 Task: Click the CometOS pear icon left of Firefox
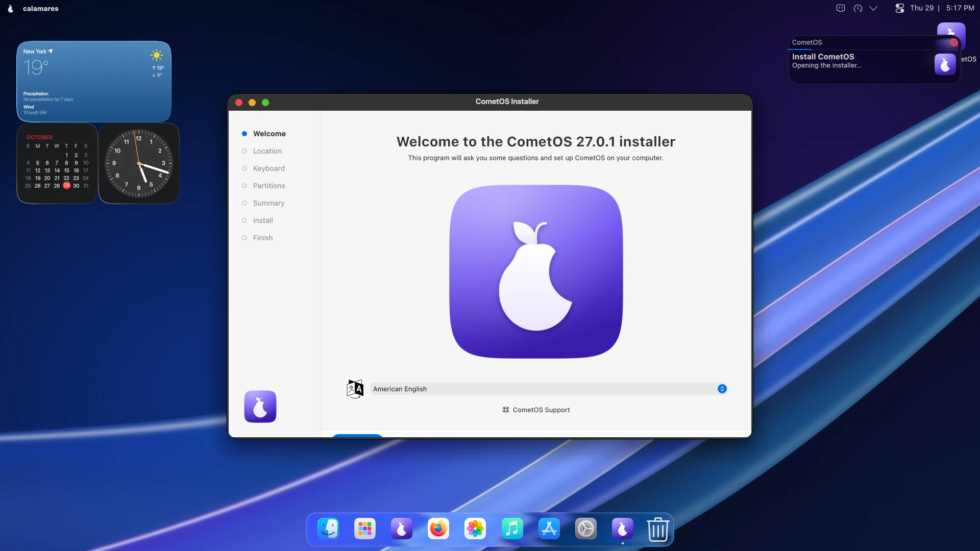tap(402, 529)
